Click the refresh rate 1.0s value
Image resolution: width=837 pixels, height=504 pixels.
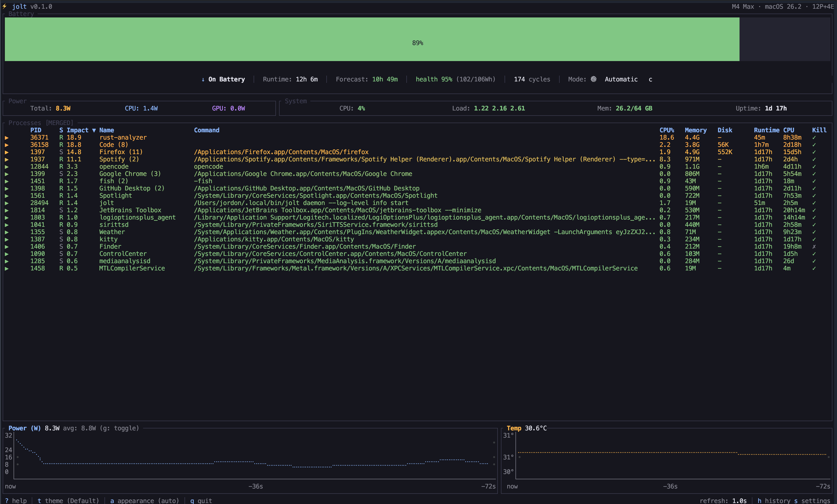[x=739, y=500]
